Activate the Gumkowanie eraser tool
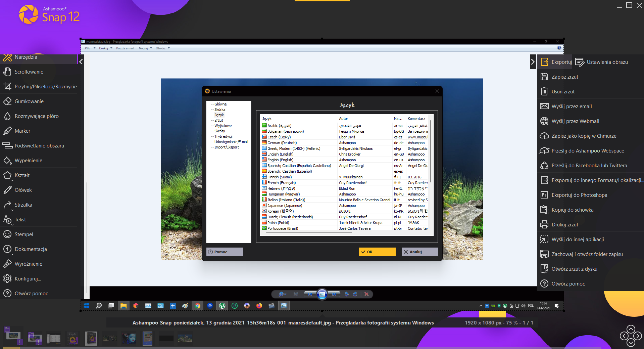 [x=39, y=101]
